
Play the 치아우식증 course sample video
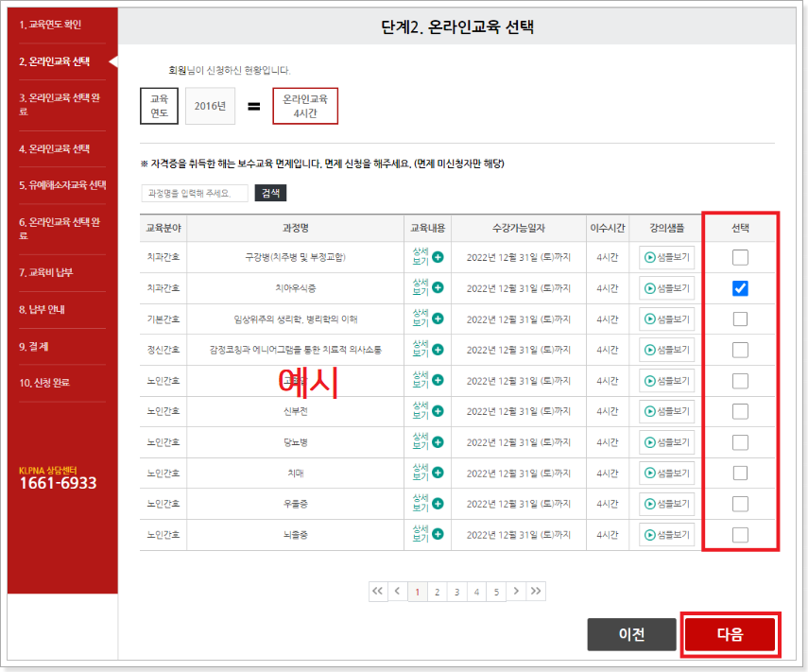click(x=666, y=287)
